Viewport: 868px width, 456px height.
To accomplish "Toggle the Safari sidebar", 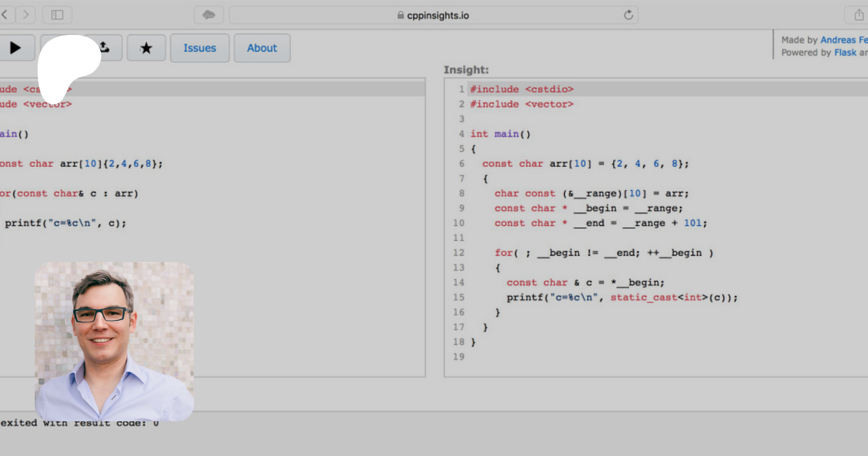I will [57, 15].
